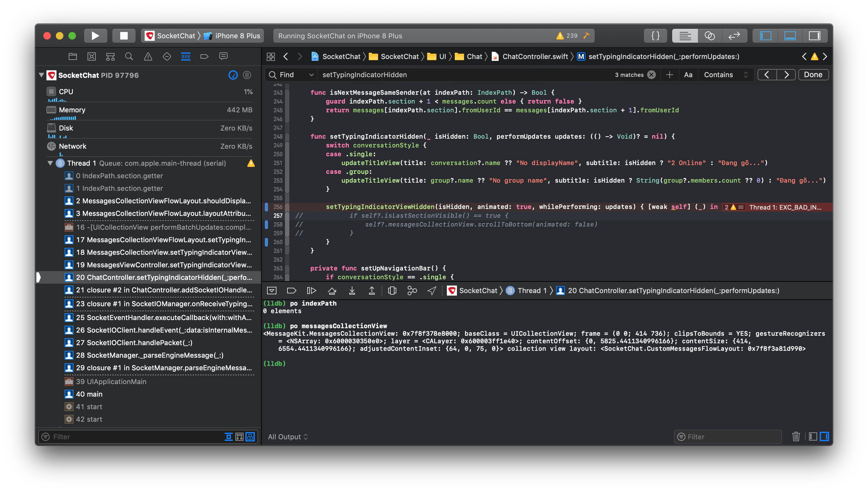Click the Run (play) button

click(x=95, y=36)
